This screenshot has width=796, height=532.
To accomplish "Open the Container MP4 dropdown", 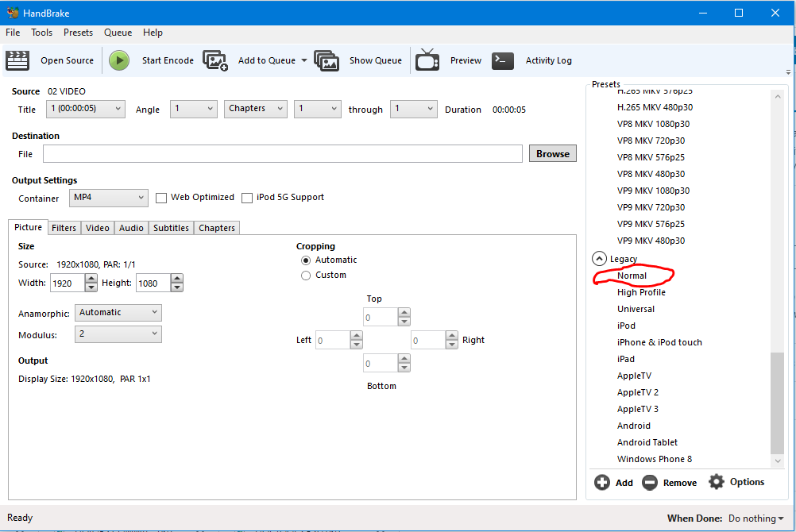I will 109,198.
